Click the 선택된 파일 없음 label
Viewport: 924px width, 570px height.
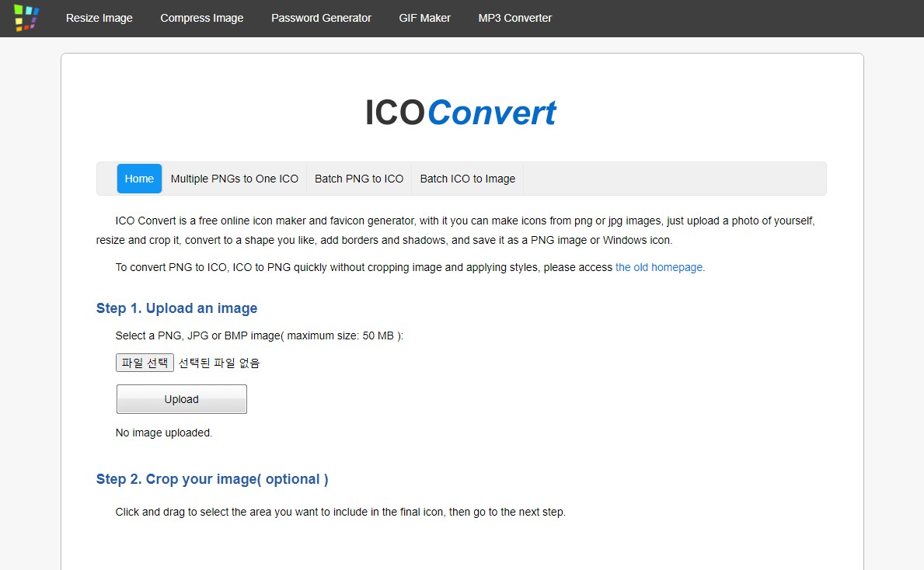tap(218, 363)
